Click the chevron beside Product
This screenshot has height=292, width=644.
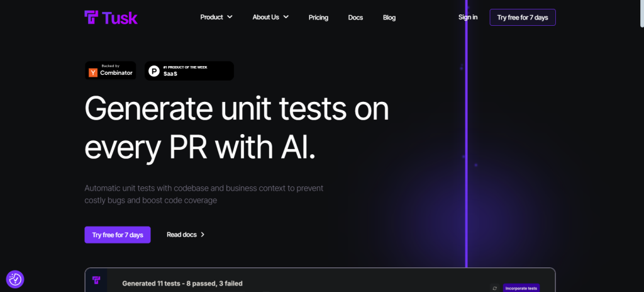pos(230,17)
